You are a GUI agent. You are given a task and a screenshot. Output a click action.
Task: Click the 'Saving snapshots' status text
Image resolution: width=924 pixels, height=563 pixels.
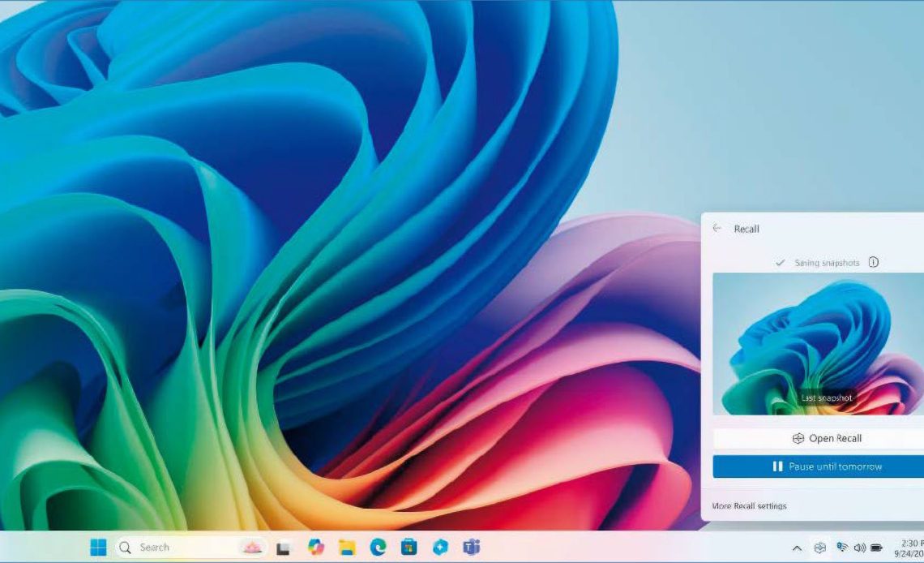click(x=827, y=263)
